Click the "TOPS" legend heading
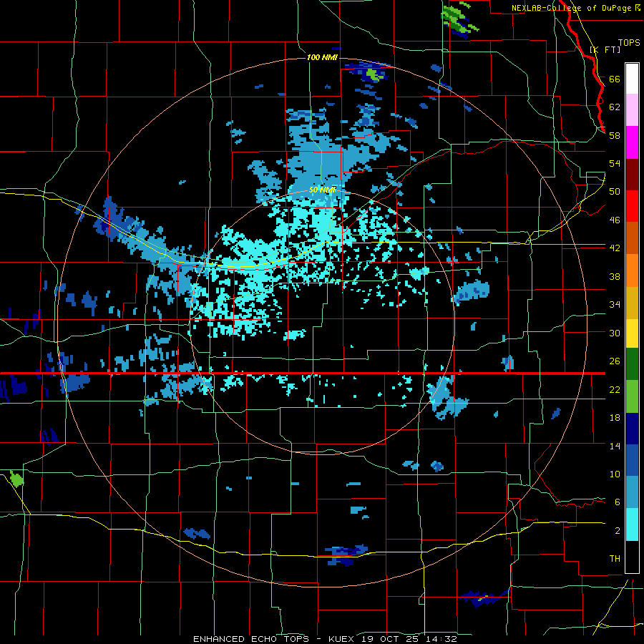The width and height of the screenshot is (644, 644). 629,43
